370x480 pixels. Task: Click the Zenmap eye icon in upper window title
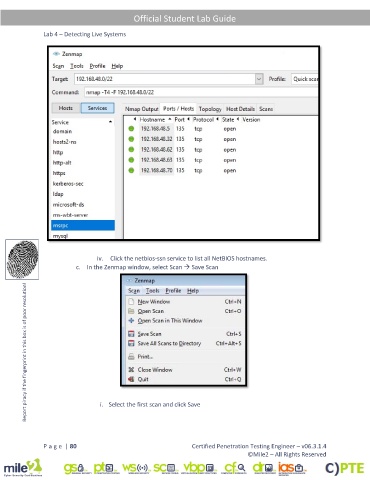[x=56, y=54]
